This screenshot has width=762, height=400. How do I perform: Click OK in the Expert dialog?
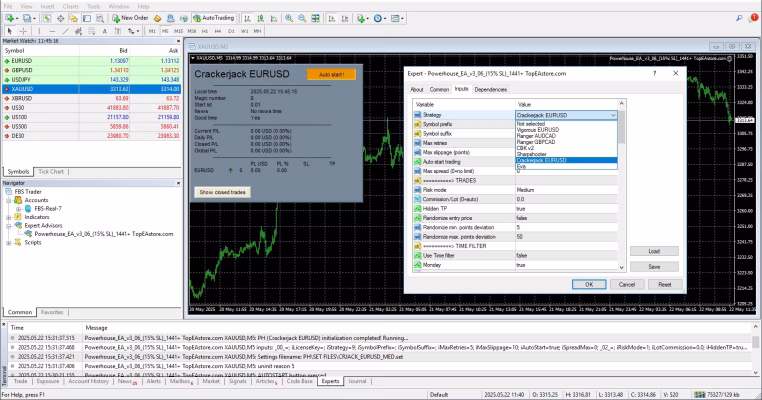[x=589, y=285]
